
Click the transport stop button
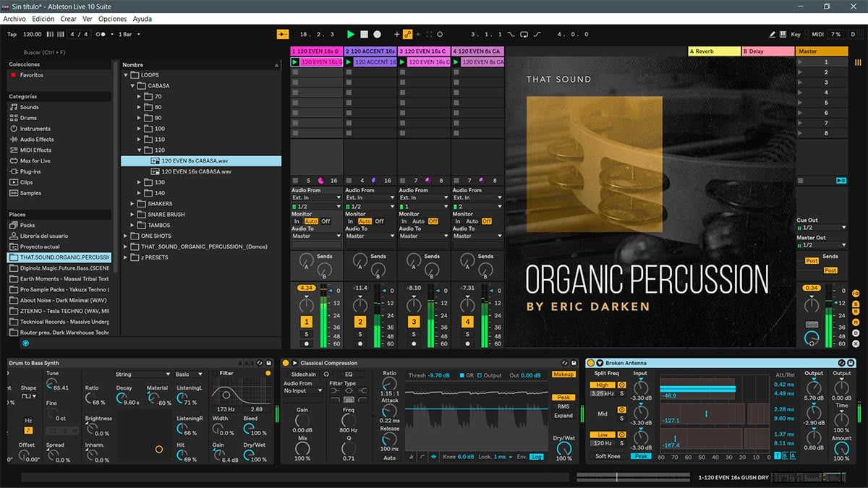(x=364, y=34)
